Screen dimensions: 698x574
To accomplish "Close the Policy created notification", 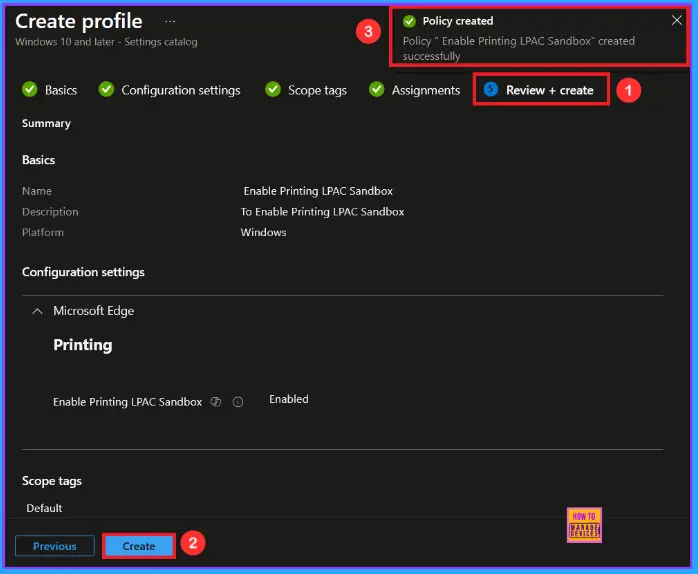I will point(676,20).
